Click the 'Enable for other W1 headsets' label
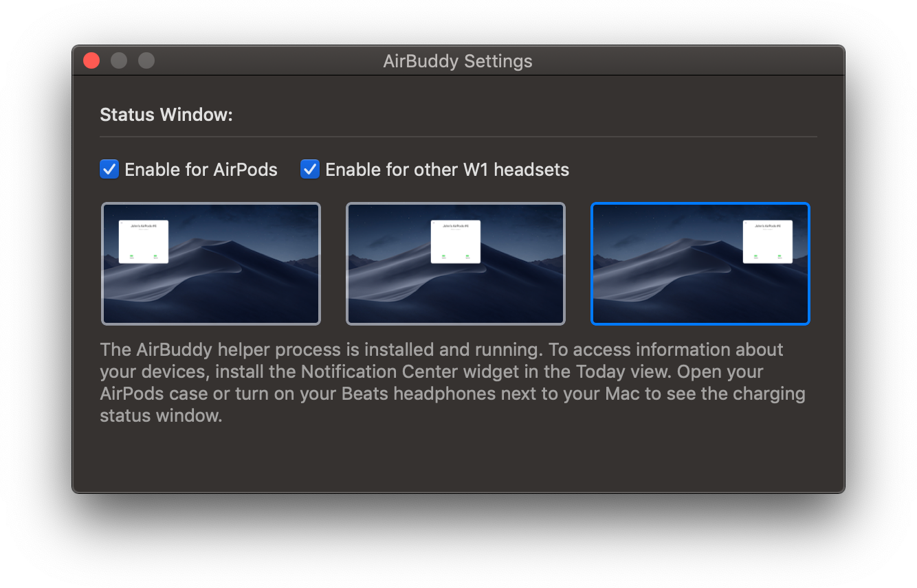The width and height of the screenshot is (917, 588). coord(447,170)
